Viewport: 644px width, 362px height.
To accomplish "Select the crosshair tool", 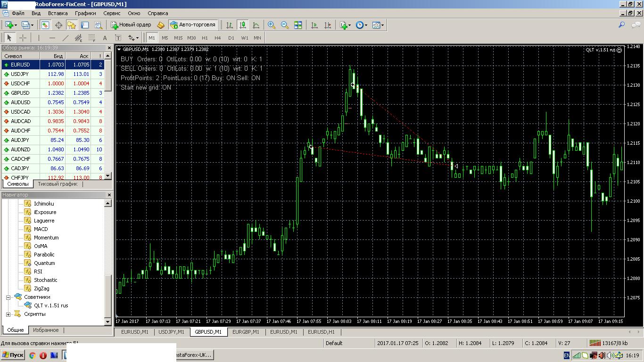I will coord(23,38).
